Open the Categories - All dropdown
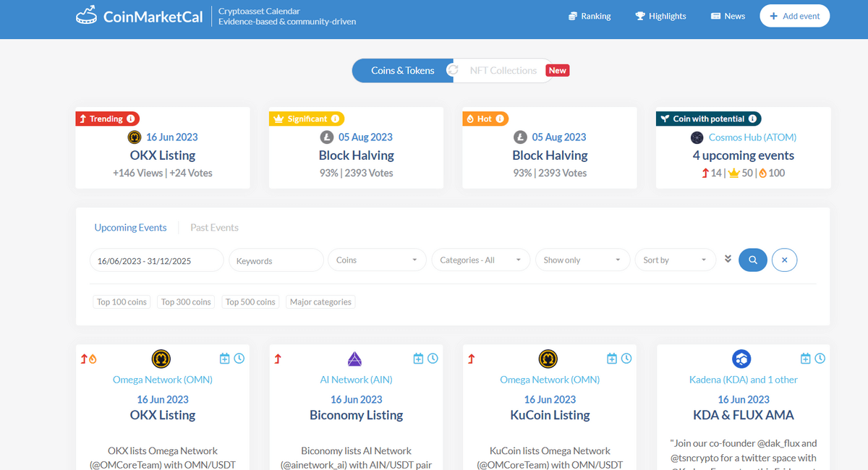The height and width of the screenshot is (470, 868). click(480, 260)
